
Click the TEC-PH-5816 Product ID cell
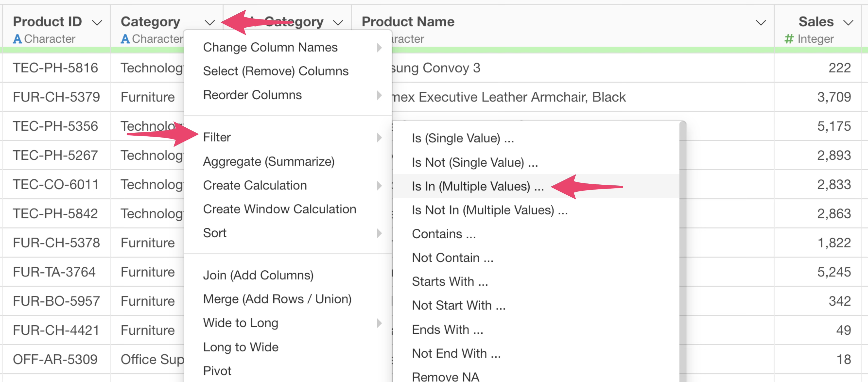55,68
